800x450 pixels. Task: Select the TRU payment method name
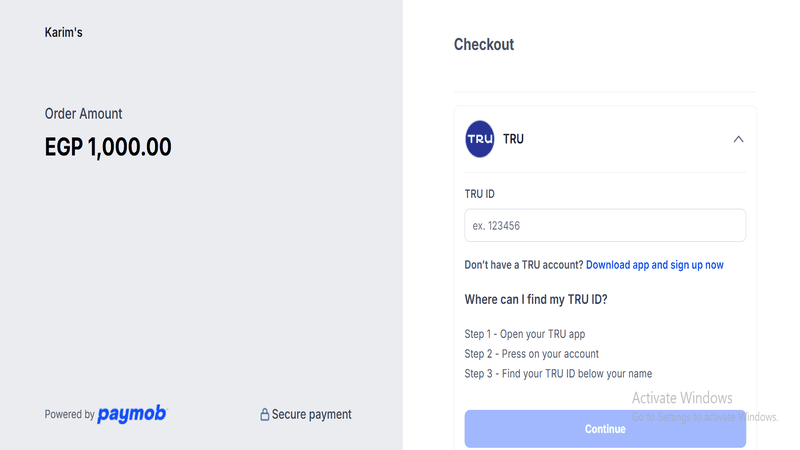[513, 139]
